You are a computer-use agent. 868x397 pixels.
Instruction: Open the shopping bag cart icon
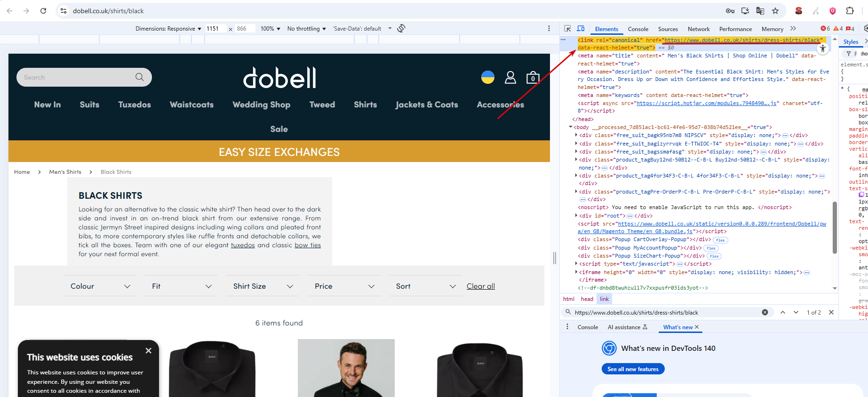coord(533,77)
